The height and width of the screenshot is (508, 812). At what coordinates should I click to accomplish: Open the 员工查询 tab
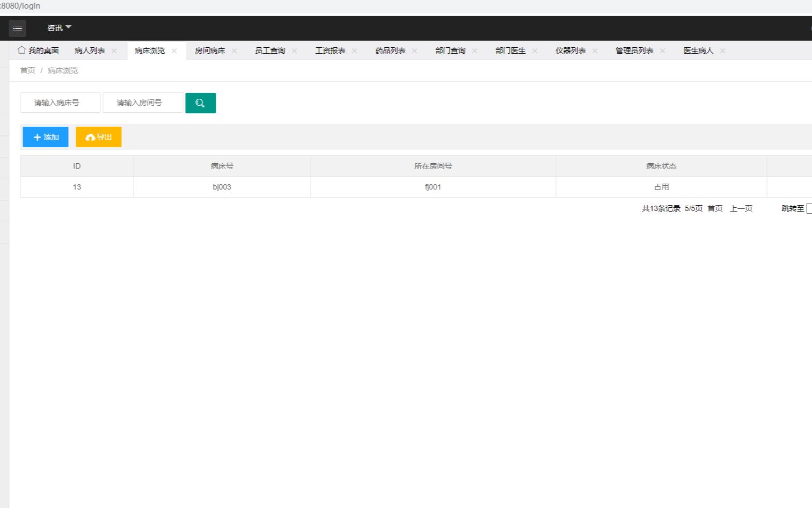[270, 50]
